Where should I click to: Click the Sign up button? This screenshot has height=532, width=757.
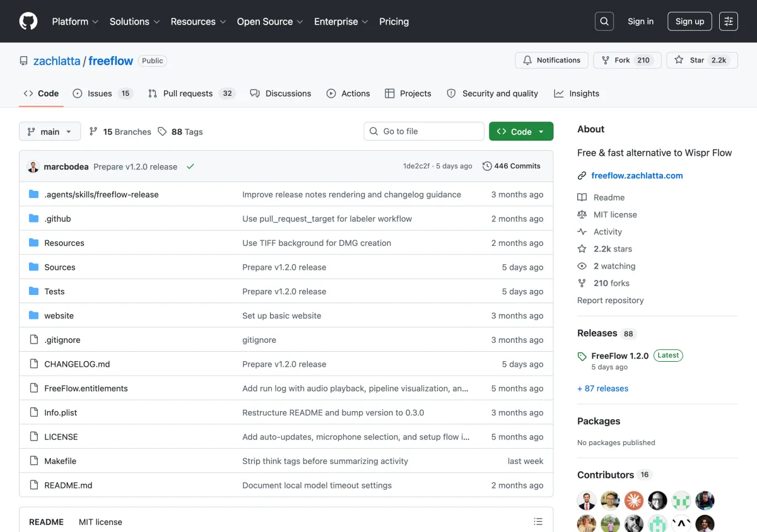click(x=690, y=21)
